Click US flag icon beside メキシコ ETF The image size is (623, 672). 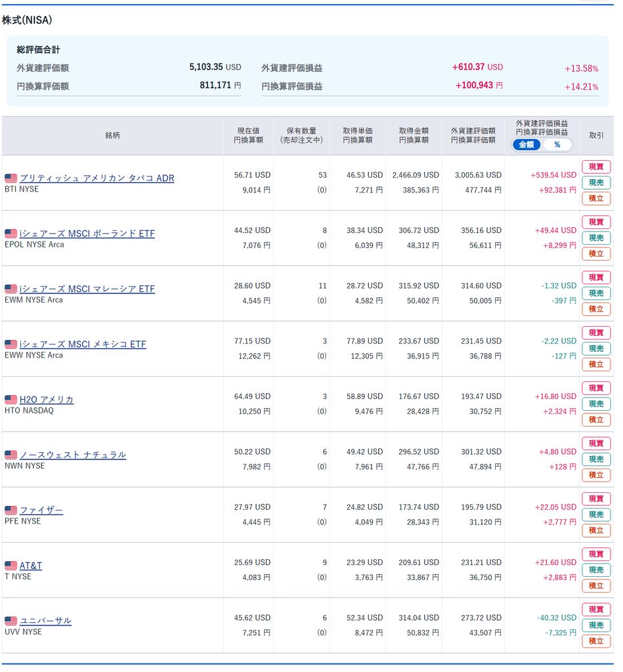[11, 344]
